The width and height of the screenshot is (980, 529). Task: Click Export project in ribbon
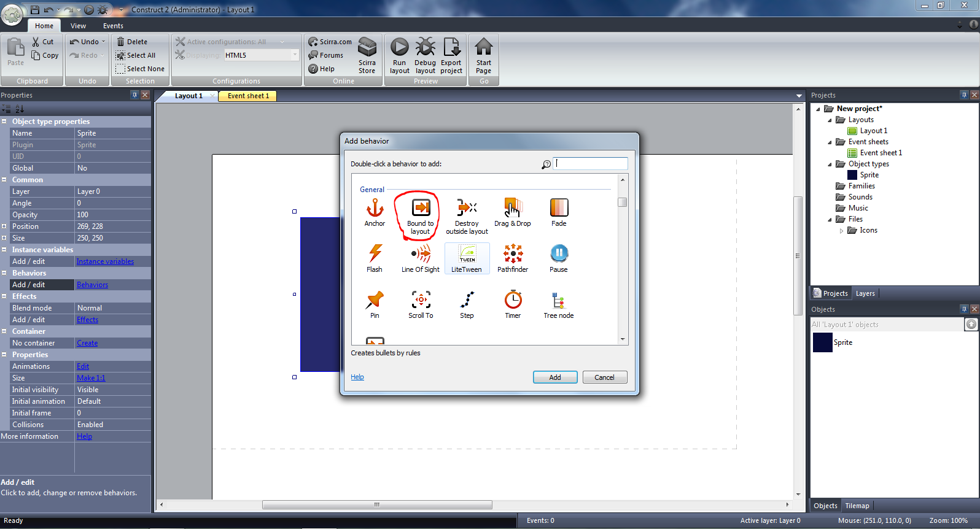451,56
